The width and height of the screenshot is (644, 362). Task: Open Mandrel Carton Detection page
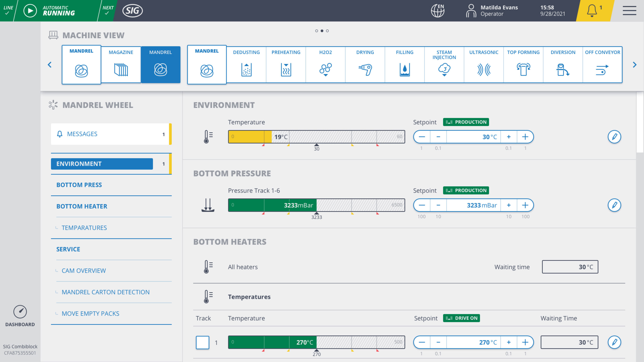click(x=105, y=292)
